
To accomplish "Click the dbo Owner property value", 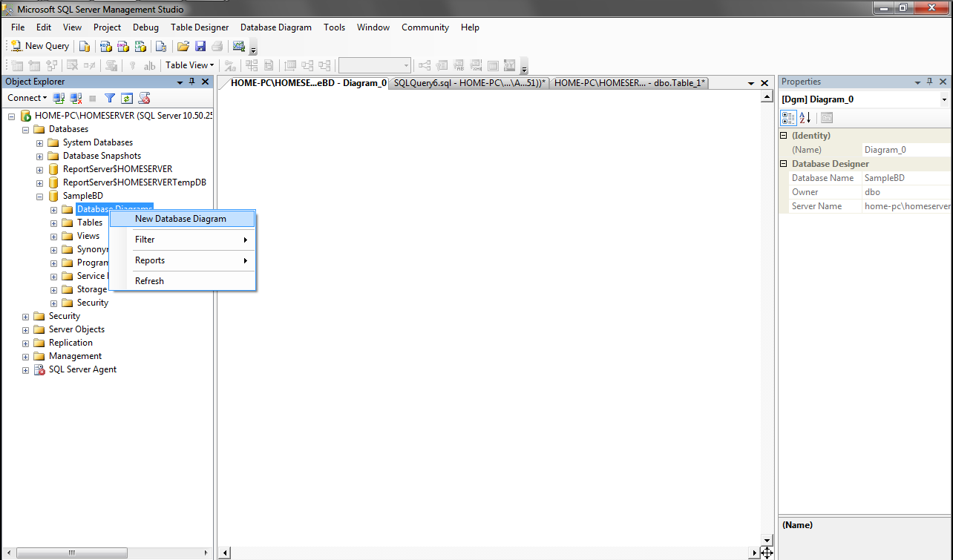I will tap(906, 192).
